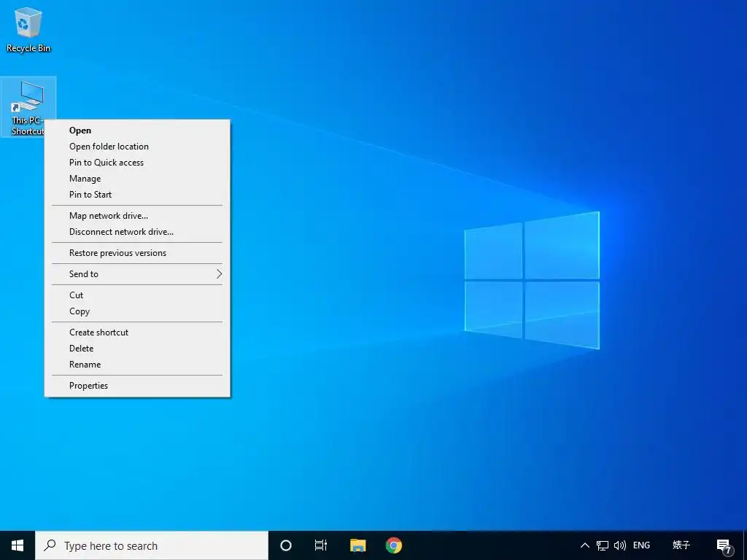This screenshot has height=560, width=747.
Task: Open Task View on the taskbar
Action: (x=321, y=545)
